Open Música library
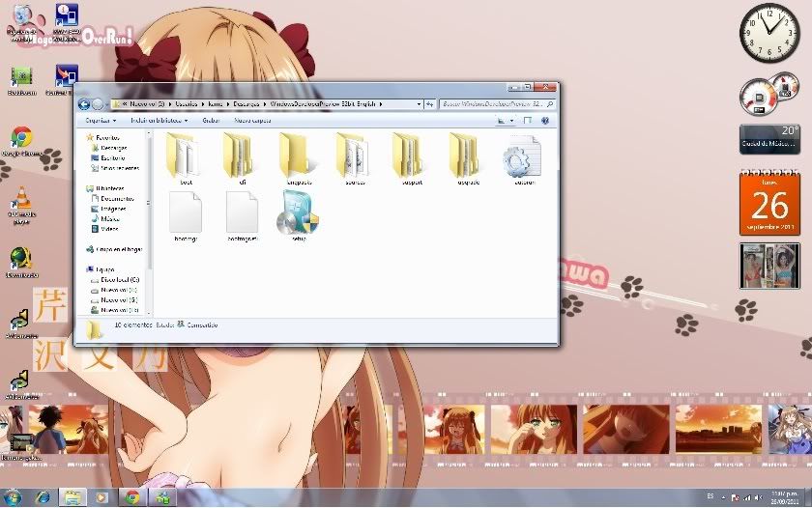812x508 pixels. [x=110, y=219]
